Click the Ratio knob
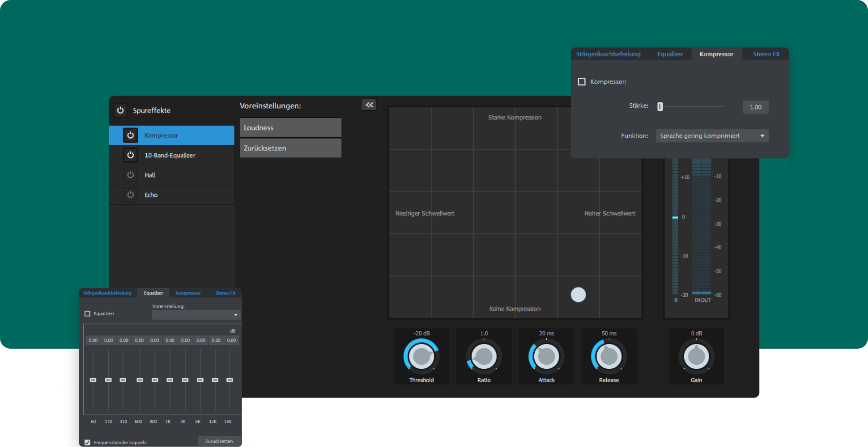Screen dimensions: 868x447 point(484,357)
